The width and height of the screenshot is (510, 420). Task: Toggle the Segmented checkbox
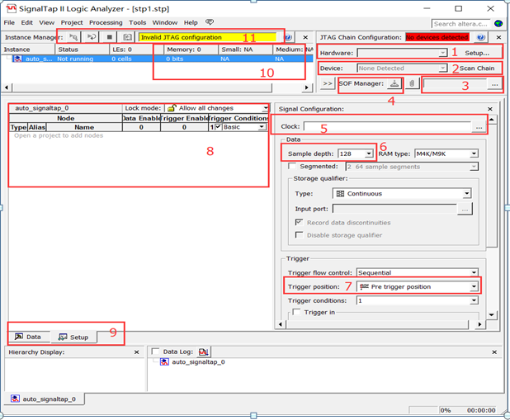pos(292,166)
